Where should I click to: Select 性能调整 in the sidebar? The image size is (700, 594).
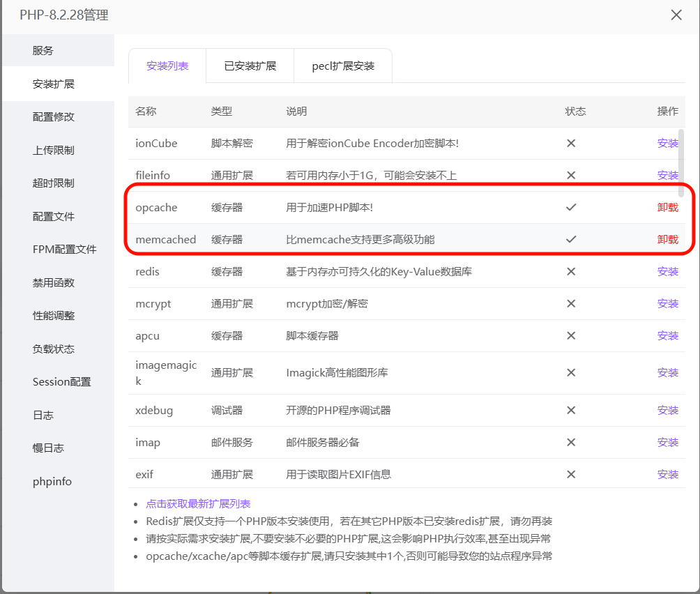coord(54,316)
